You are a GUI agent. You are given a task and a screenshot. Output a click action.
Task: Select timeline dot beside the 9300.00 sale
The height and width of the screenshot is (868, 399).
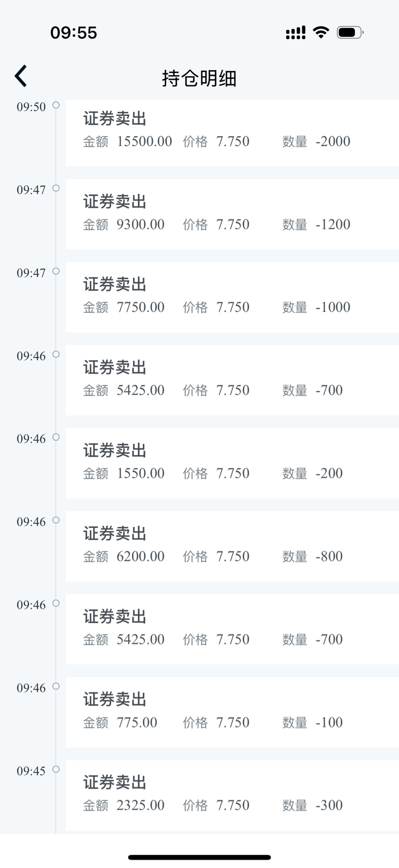coord(56,188)
